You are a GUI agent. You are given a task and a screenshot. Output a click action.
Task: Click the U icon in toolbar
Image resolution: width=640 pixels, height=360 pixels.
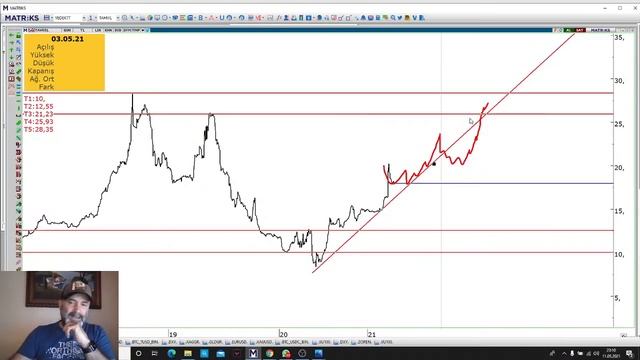[x=222, y=18]
